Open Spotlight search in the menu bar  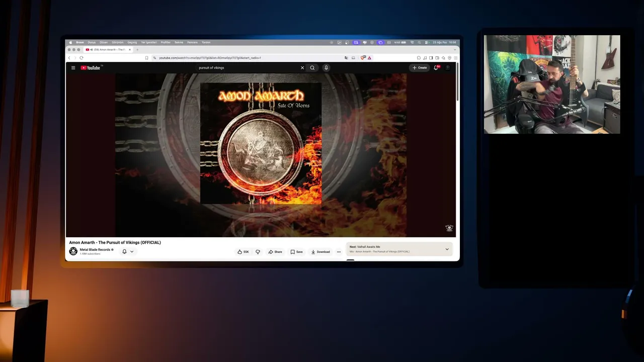(x=420, y=42)
